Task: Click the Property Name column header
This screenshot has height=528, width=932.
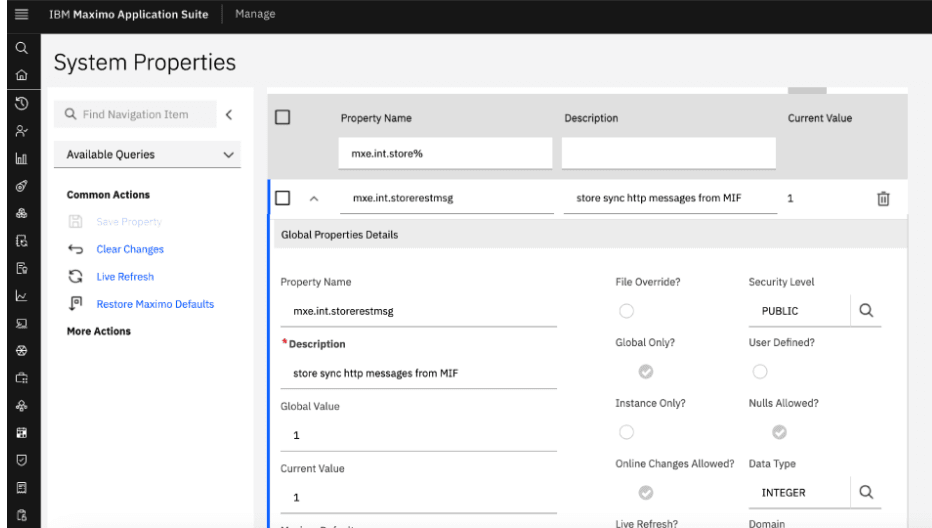Action: pos(376,118)
